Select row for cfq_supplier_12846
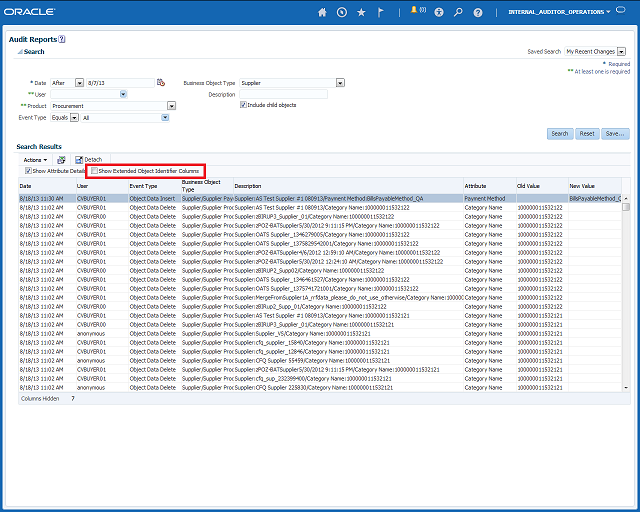The image size is (640, 512). point(320,352)
